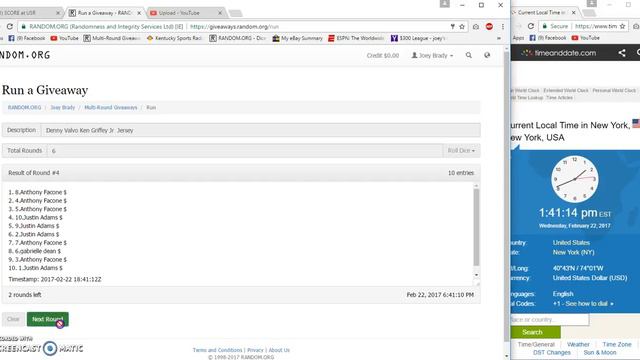640x360 pixels.
Task: Select the Current Local Time tab
Action: [543, 13]
